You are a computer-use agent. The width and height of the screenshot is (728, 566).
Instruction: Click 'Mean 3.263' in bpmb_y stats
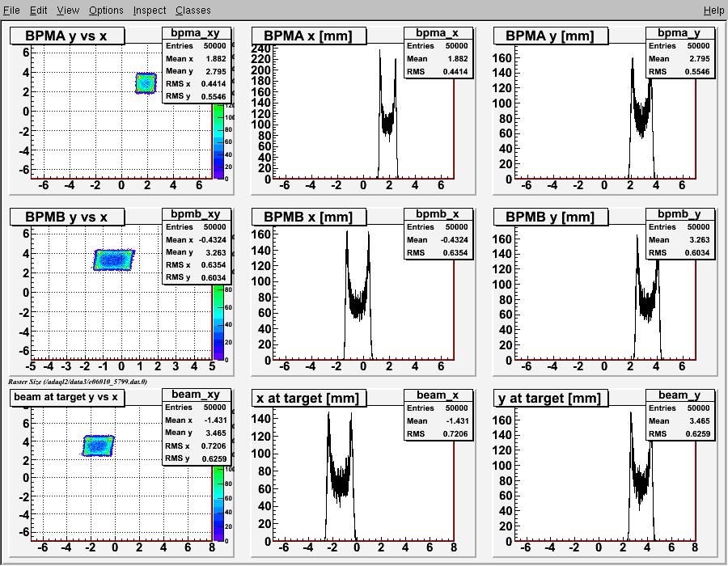coord(679,240)
